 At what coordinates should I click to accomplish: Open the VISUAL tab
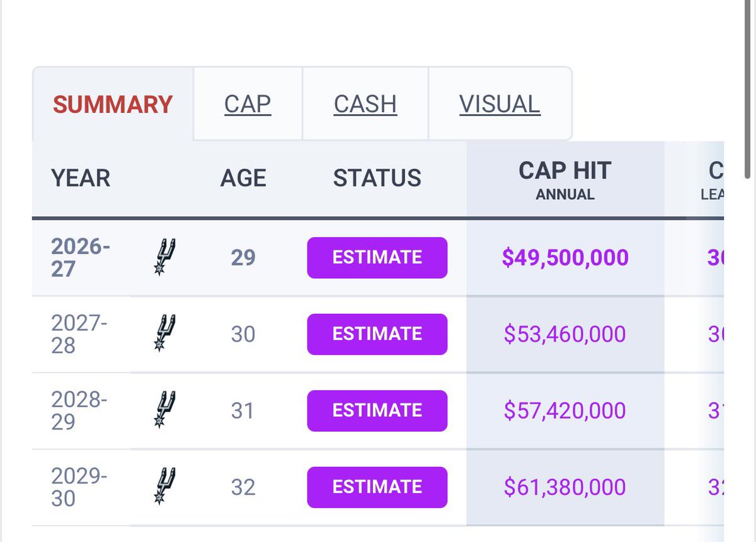coord(500,104)
